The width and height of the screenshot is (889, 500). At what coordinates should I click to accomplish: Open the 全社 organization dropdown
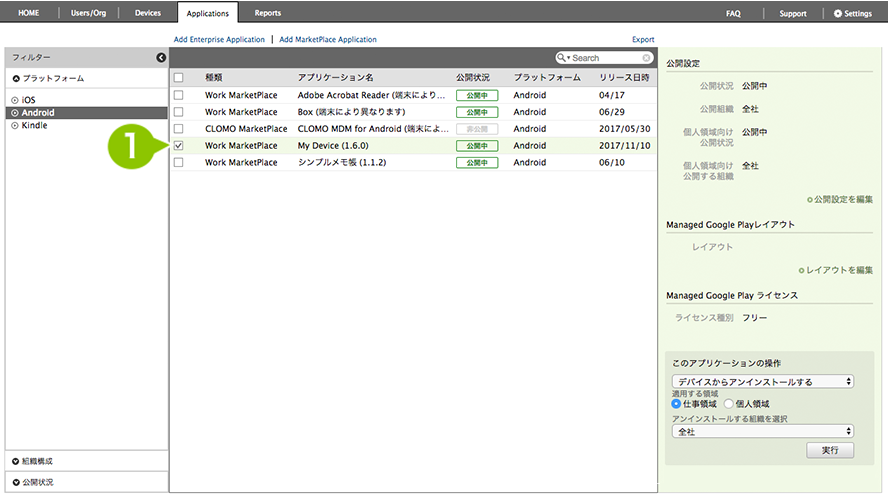(763, 431)
